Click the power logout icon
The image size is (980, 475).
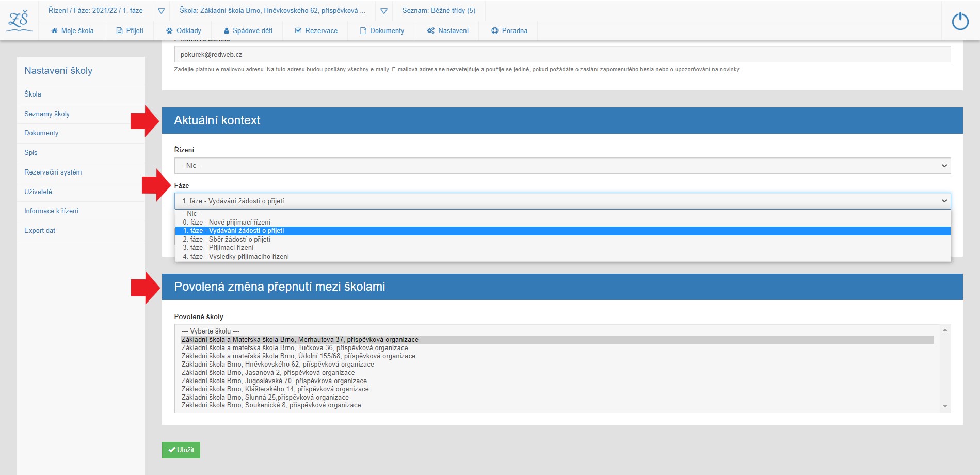pos(960,21)
